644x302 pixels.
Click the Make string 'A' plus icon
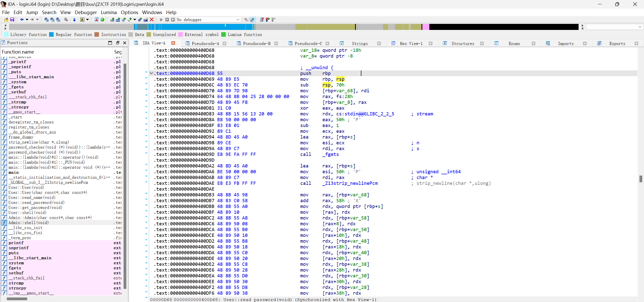pyautogui.click(x=124, y=20)
